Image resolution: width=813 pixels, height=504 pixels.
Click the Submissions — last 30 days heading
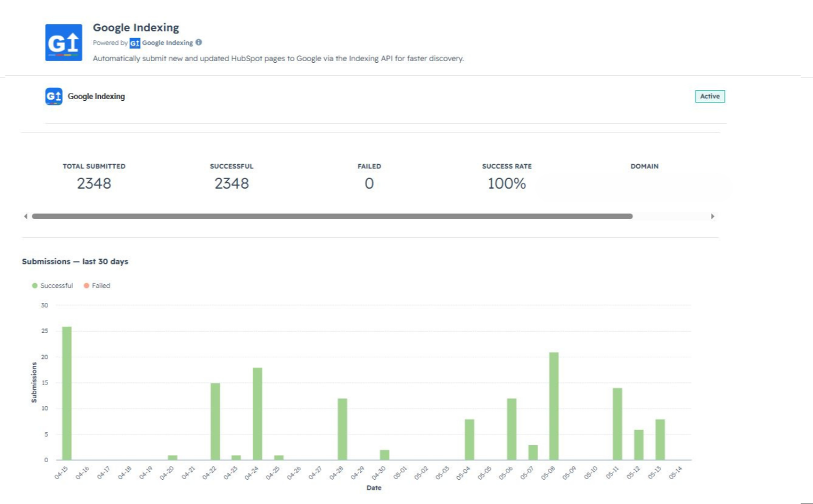[x=75, y=262]
